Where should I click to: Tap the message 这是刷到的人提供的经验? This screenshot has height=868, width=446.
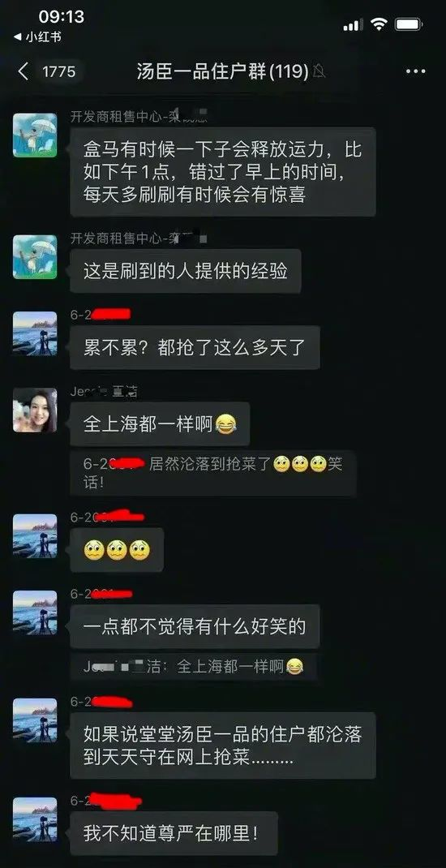pos(186,271)
